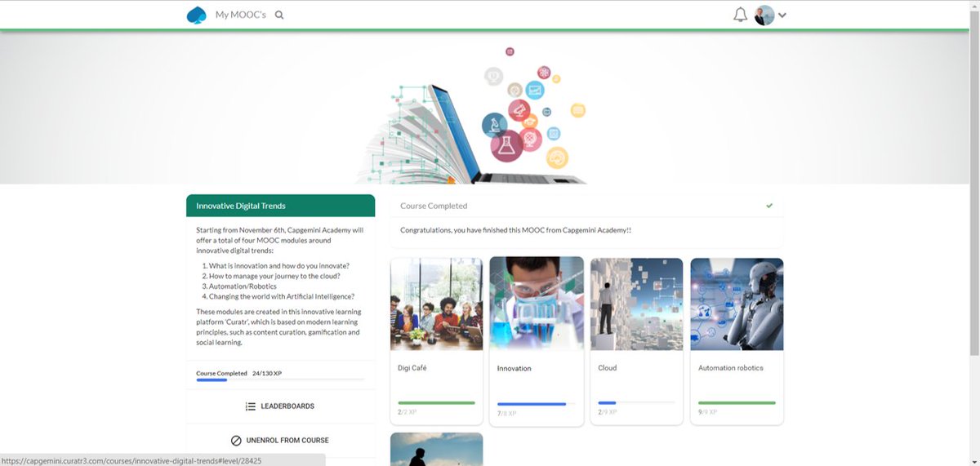The width and height of the screenshot is (980, 466).
Task: Click UNENROL FROM COURSE button
Action: [x=280, y=441]
